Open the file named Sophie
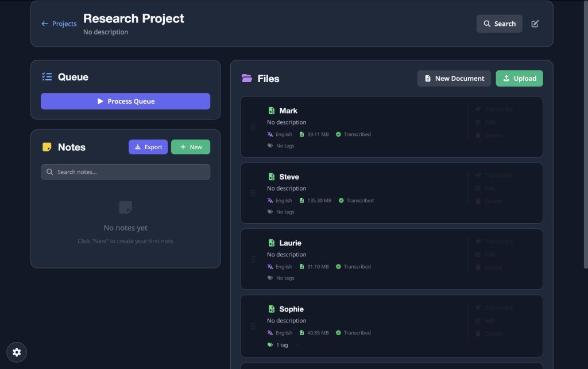Viewport: 588px width, 369px height. coord(291,309)
